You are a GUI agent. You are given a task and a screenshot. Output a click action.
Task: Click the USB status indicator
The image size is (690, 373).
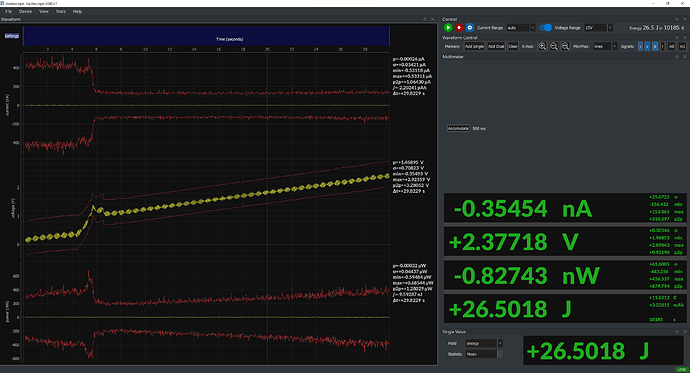pos(682,369)
